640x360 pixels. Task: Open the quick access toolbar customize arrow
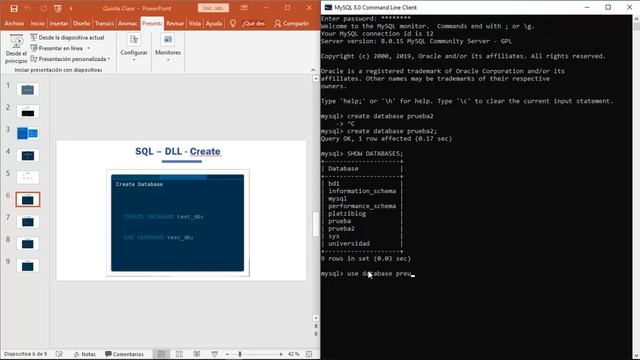point(71,9)
